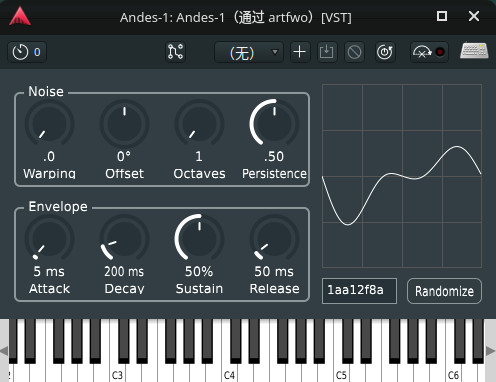Shift keyboard range with right arrow
This screenshot has width=496, height=382.
click(491, 351)
